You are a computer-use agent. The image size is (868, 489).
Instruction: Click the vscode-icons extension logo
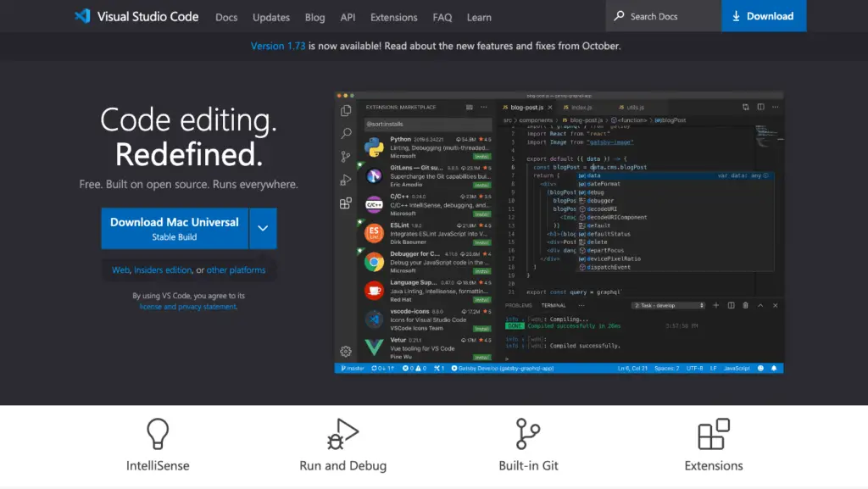[x=374, y=320]
